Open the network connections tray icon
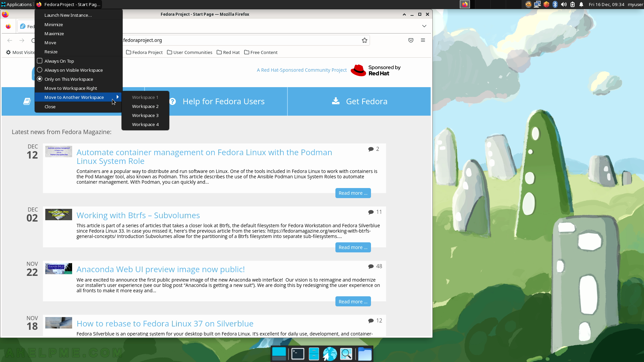Image resolution: width=644 pixels, height=362 pixels. click(537, 4)
